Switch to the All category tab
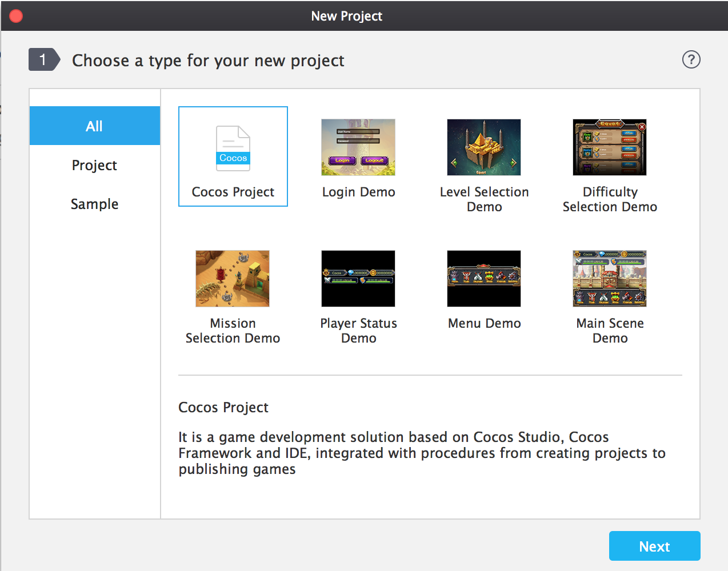 95,126
